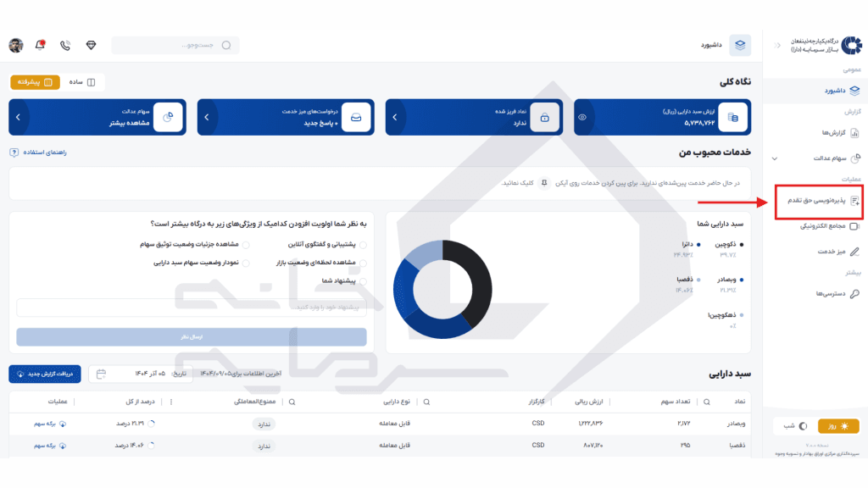Screen dimensions: 868x488
Task: Open the user profile avatar
Action: tap(15, 45)
